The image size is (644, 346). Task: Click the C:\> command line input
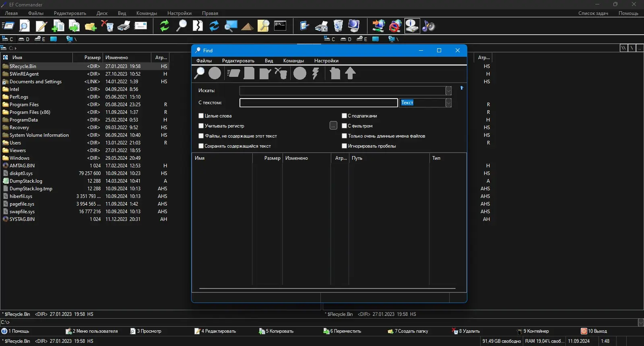(319, 322)
